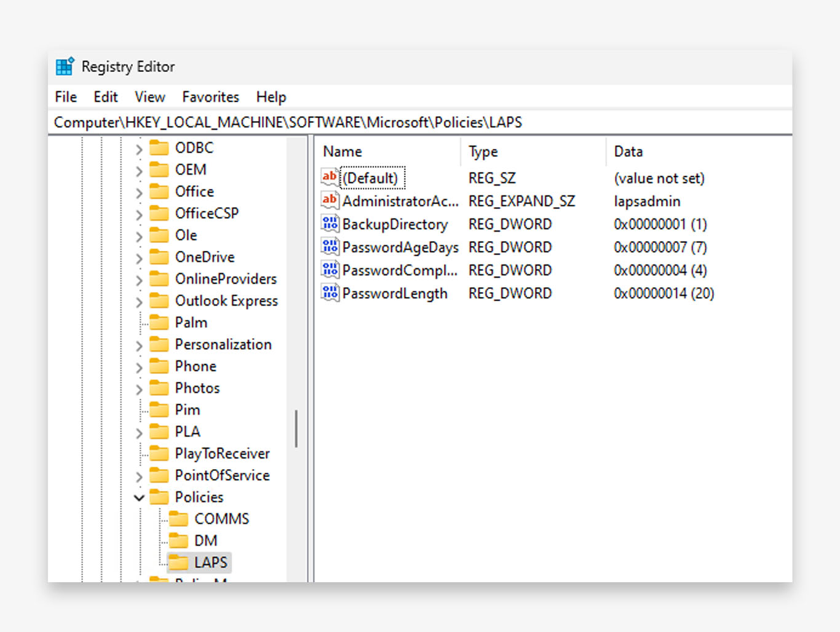This screenshot has height=632, width=840.
Task: Expand the PLA key
Action: (139, 432)
